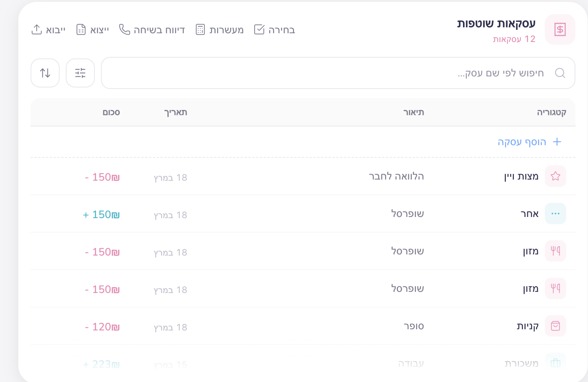
Task: Click the first food (מזון) fork icon
Action: [x=556, y=251]
